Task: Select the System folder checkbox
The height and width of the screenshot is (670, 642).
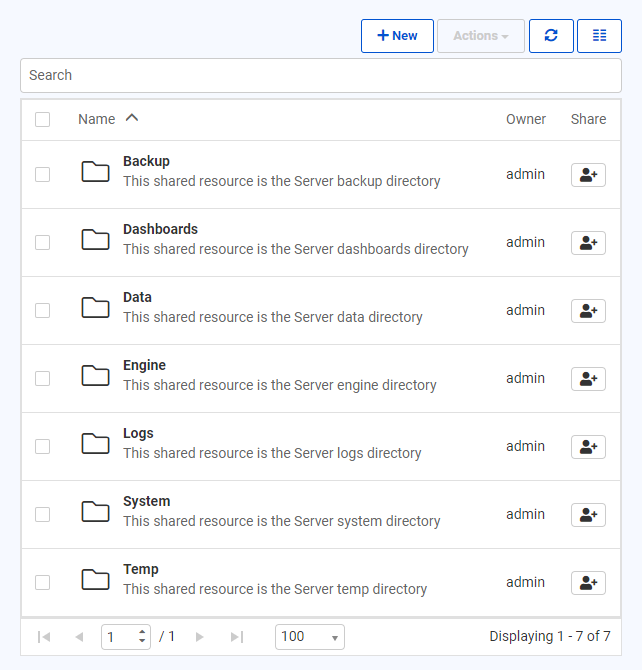Action: click(42, 515)
